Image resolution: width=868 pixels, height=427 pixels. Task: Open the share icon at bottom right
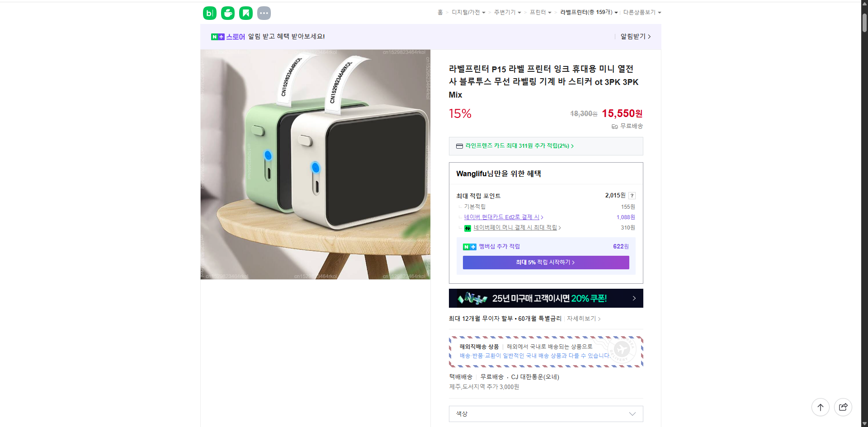click(843, 407)
